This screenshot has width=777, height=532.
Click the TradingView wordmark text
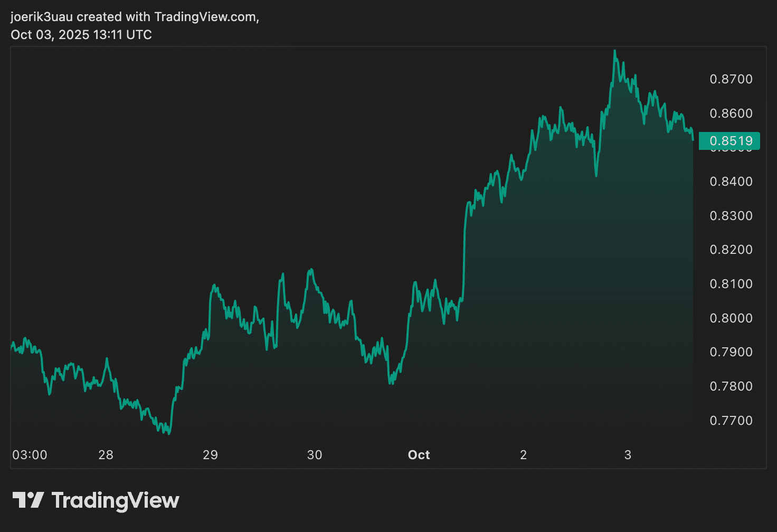[116, 500]
